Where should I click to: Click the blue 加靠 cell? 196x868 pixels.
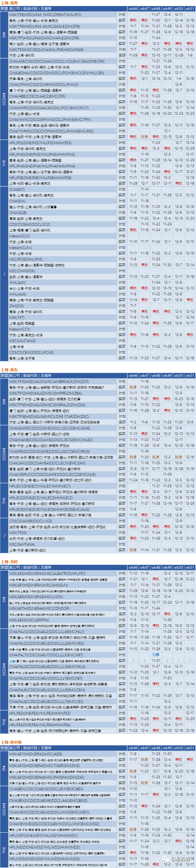[156, 655]
